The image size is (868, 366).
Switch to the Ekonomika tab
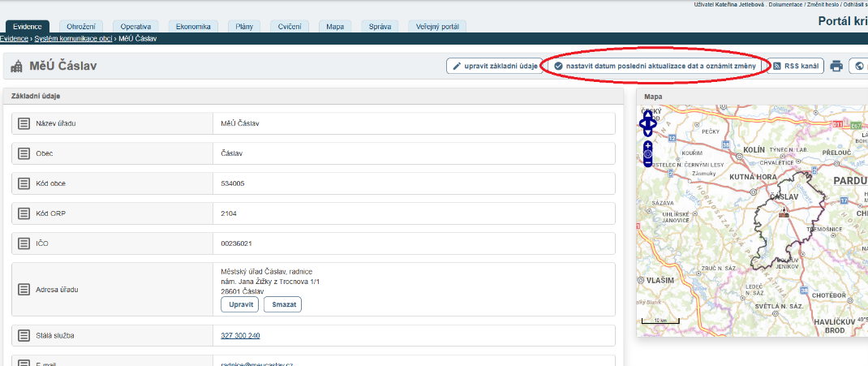pos(196,27)
